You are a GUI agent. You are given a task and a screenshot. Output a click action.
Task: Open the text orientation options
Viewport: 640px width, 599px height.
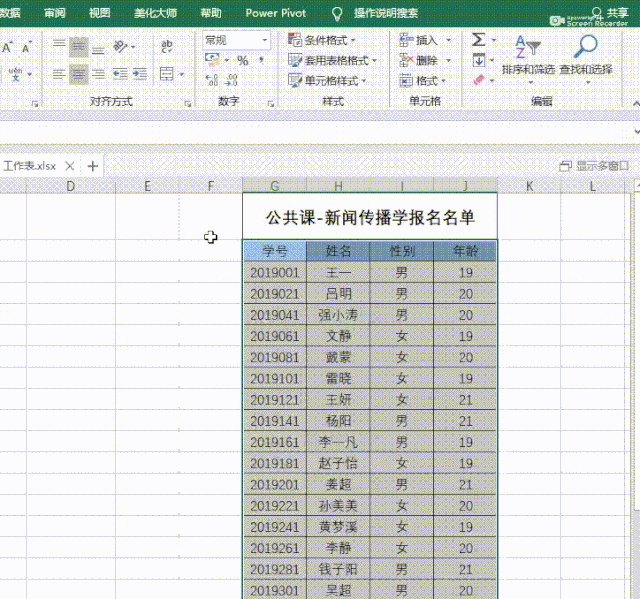[x=121, y=47]
